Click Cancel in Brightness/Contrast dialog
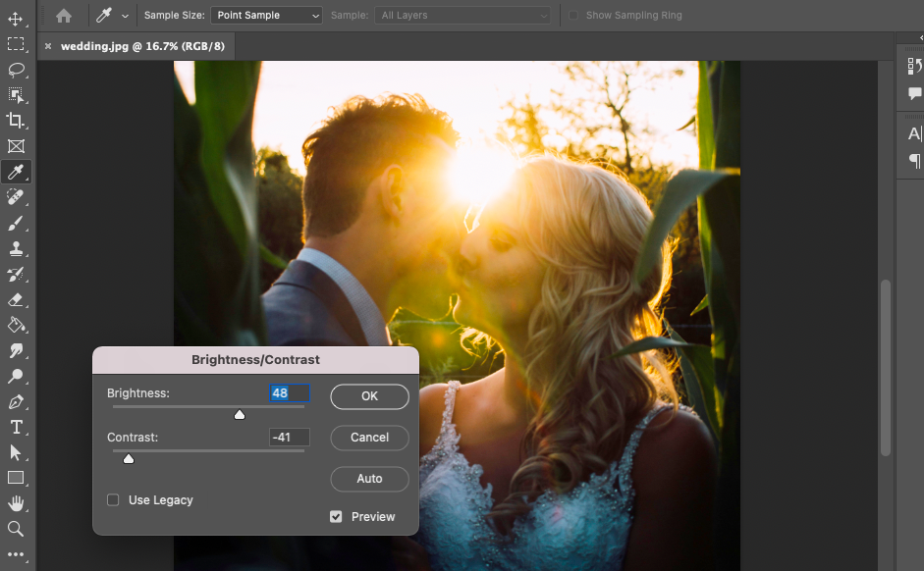The height and width of the screenshot is (571, 924). 369,438
